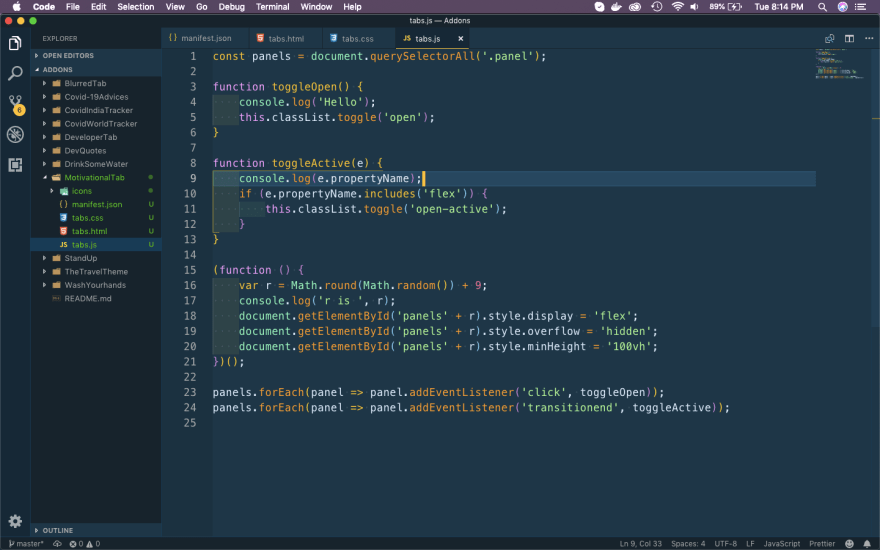
Task: Click Ln 9, Col 33 position indicator
Action: click(x=640, y=543)
